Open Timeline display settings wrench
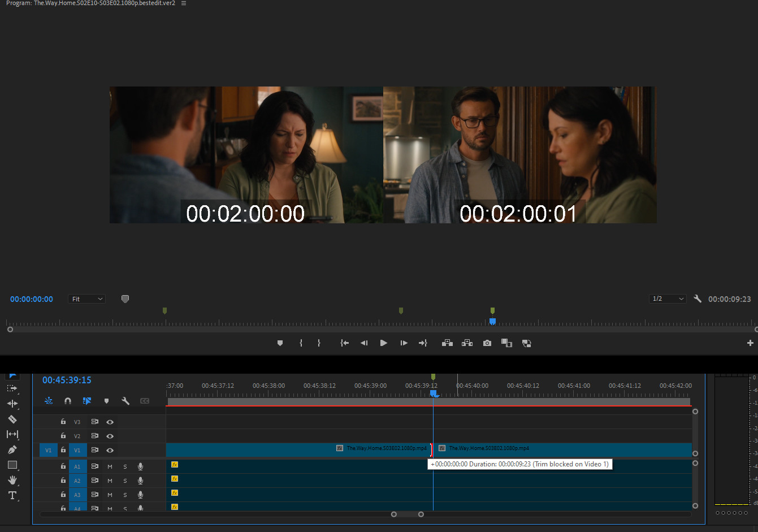The height and width of the screenshot is (532, 758). pos(125,401)
